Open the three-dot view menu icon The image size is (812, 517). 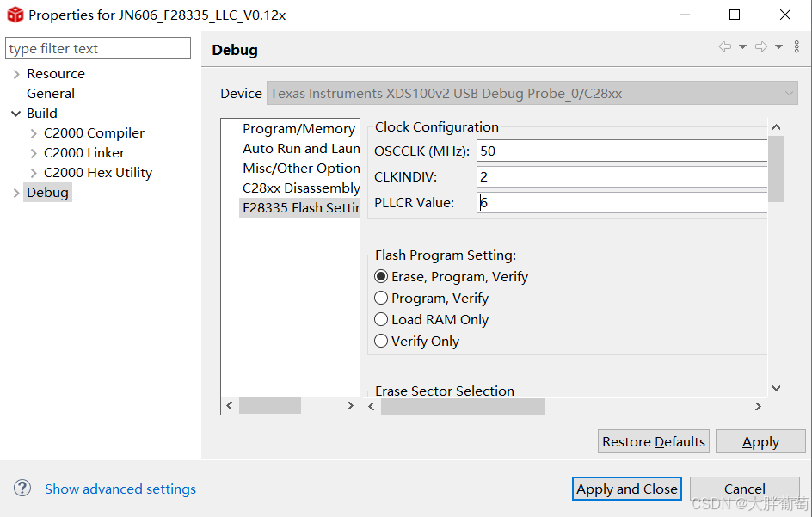pos(797,46)
